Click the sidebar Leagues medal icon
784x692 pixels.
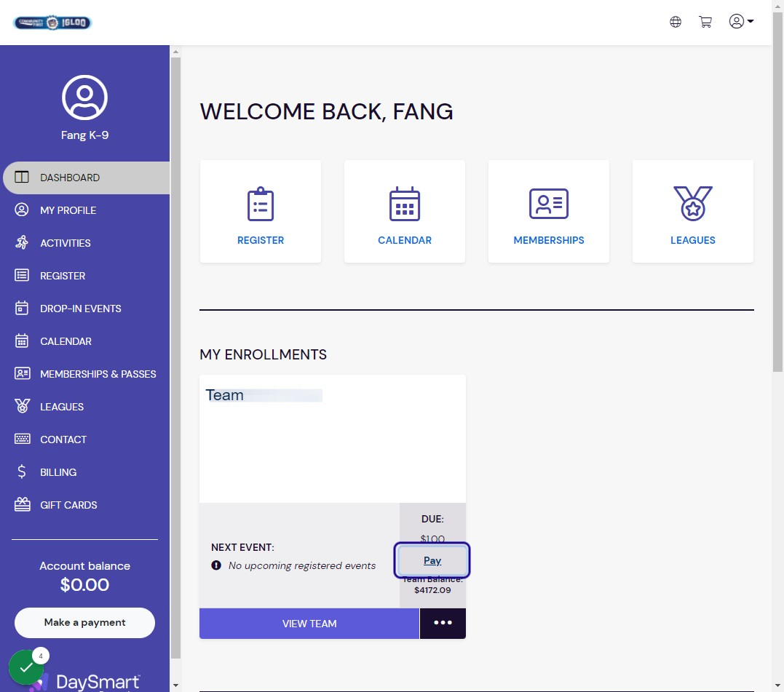point(22,406)
